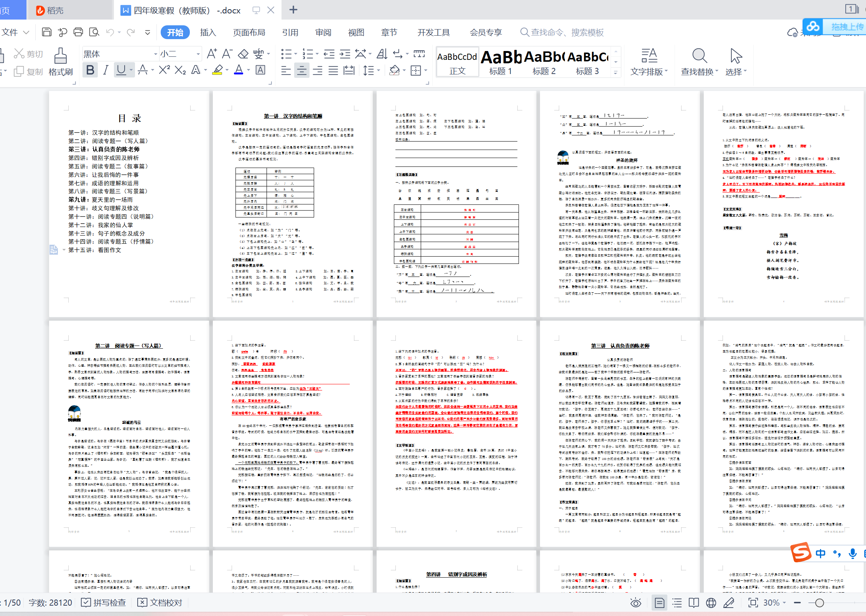The image size is (866, 616).
Task: Open the Review (审阅) tab
Action: [x=323, y=33]
